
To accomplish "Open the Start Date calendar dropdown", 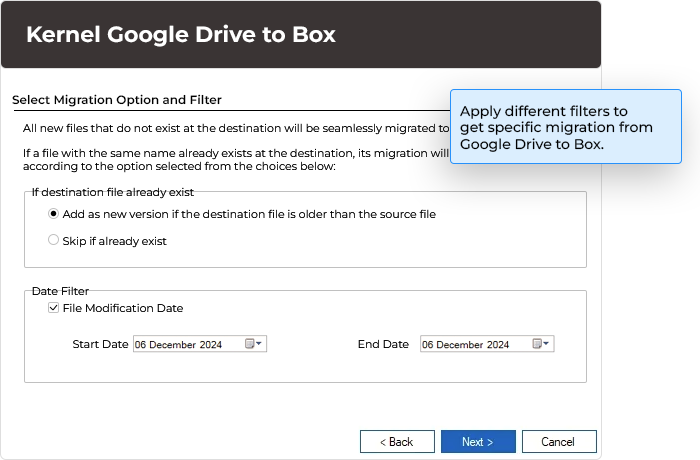I will (253, 343).
